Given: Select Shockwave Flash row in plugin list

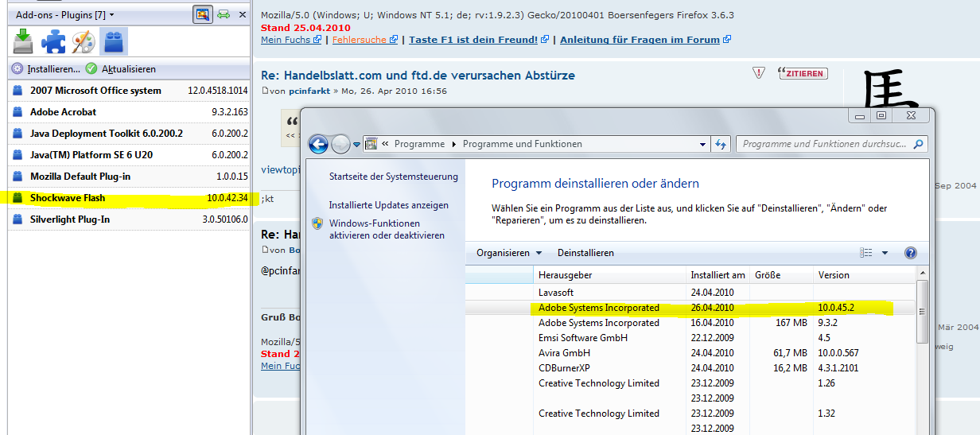Looking at the screenshot, I should (129, 198).
